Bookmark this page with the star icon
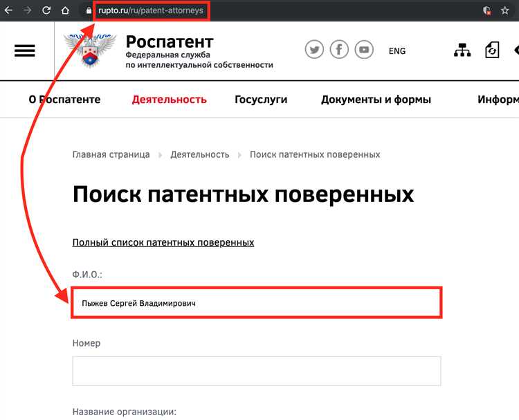Screen dimensions: 519x420 [x=504, y=10]
